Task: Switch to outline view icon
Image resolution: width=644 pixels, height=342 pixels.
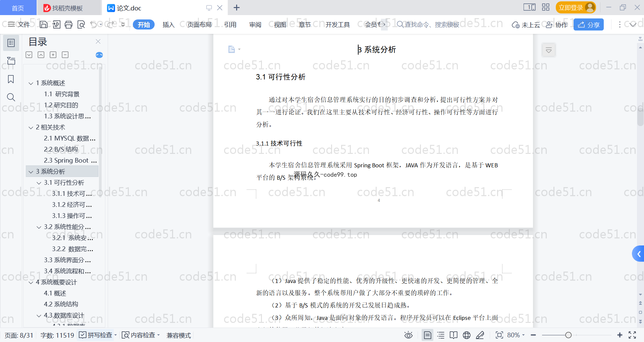Action: (x=441, y=335)
